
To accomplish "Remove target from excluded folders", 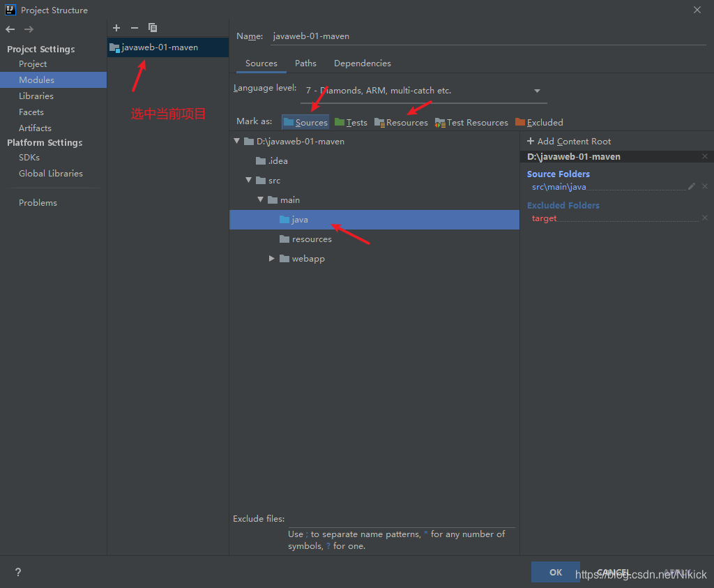I will point(705,218).
